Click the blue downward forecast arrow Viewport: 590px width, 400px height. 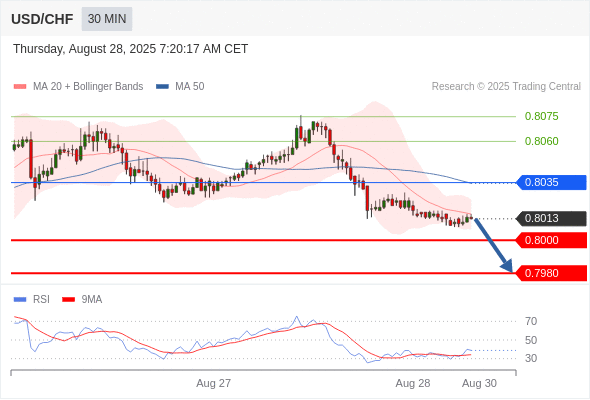[x=493, y=245]
